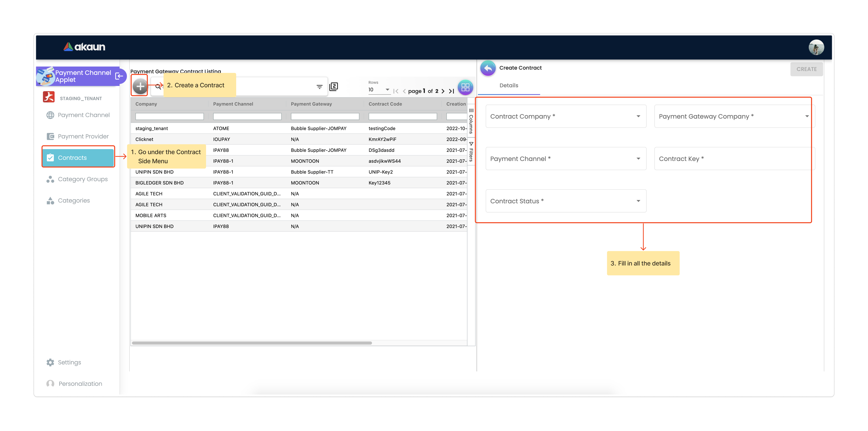The height and width of the screenshot is (431, 868).
Task: Open Contract Status dropdown
Action: [x=566, y=201]
